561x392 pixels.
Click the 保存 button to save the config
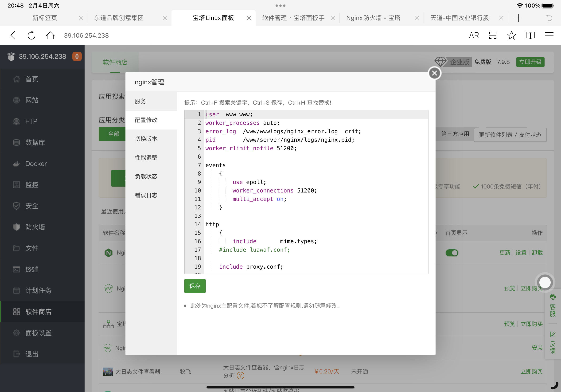(x=195, y=286)
